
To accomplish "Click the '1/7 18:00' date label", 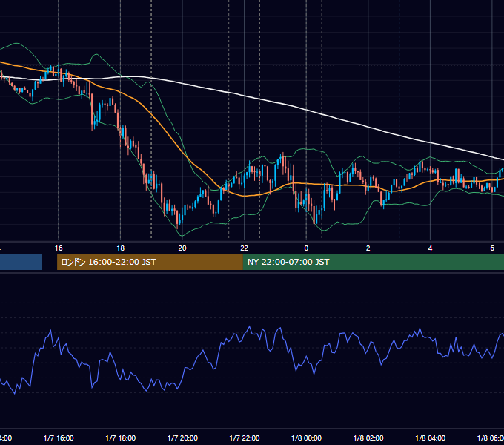I will (121, 438).
